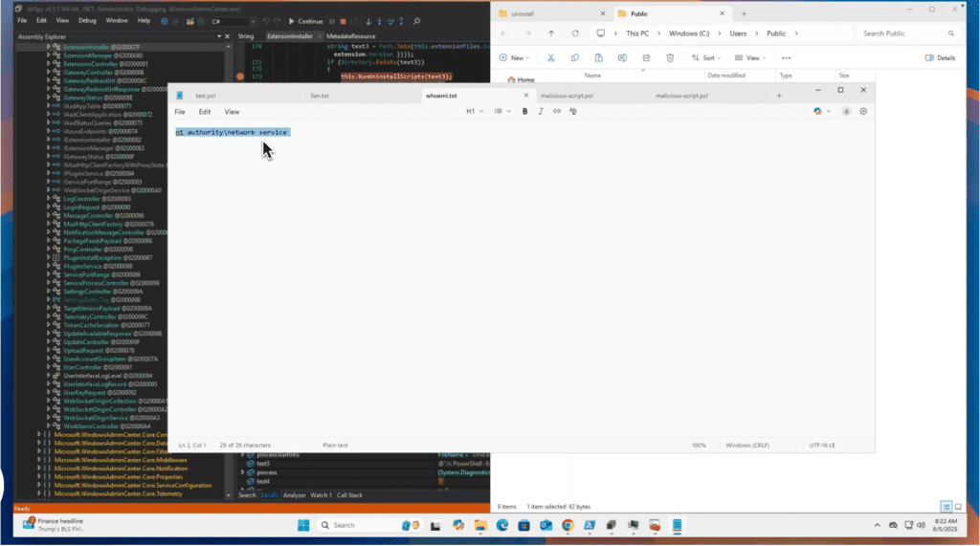980x546 pixels.
Task: Open the Notepad Edit menu
Action: pos(205,112)
